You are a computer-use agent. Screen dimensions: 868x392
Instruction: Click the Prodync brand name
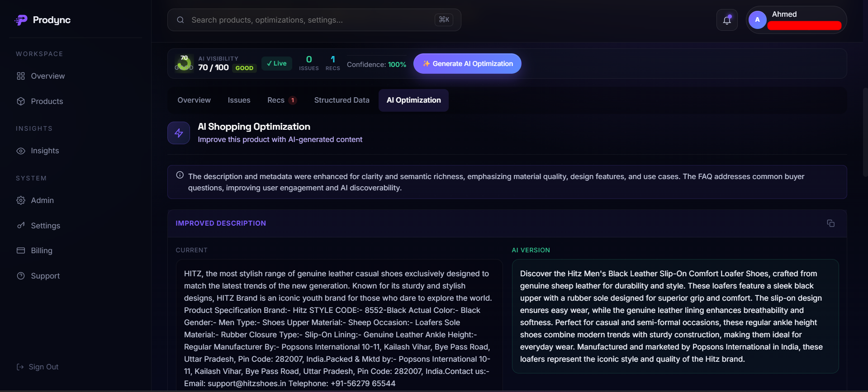[52, 20]
